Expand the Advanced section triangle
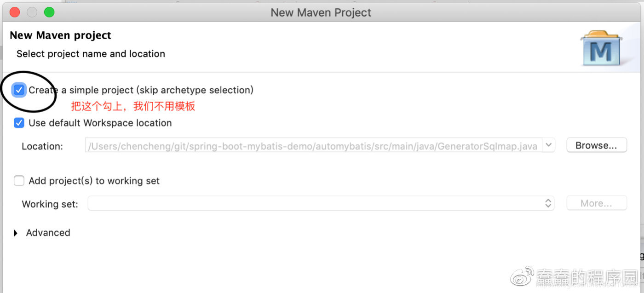This screenshot has width=644, height=293. coord(16,233)
